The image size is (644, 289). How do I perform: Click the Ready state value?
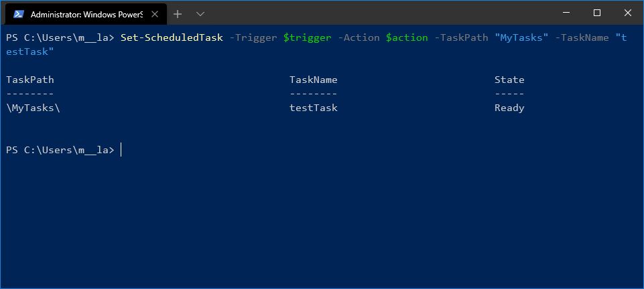[509, 108]
